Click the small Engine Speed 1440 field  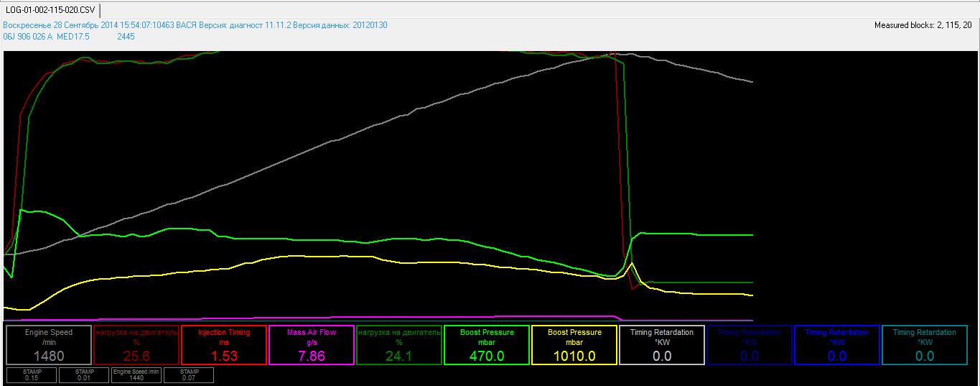click(x=136, y=374)
